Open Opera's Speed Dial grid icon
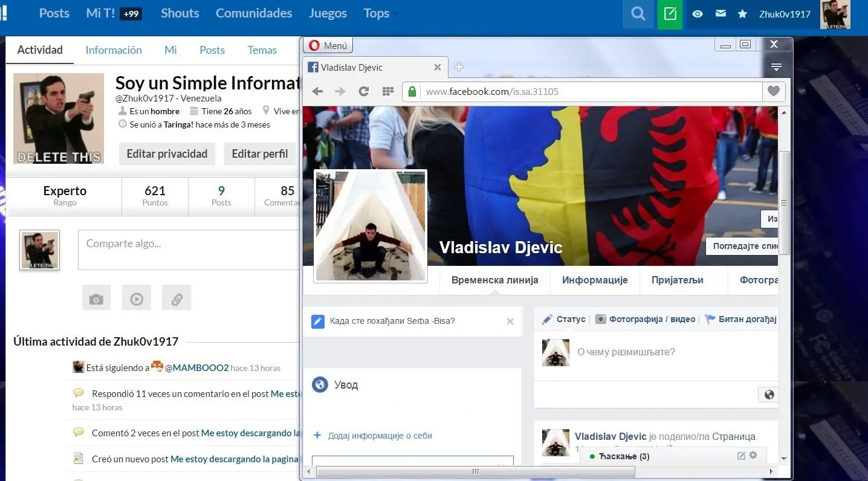 point(388,91)
